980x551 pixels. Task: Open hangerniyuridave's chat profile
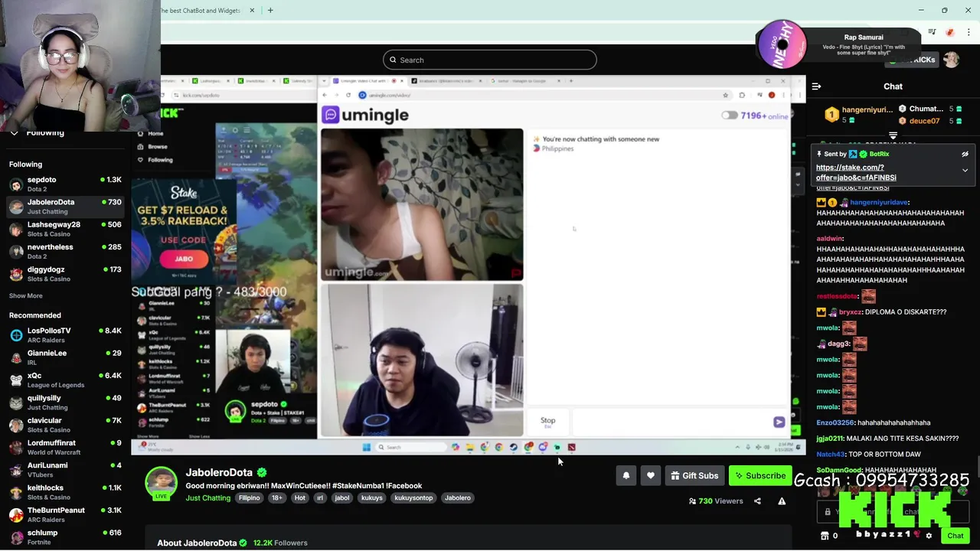point(879,203)
